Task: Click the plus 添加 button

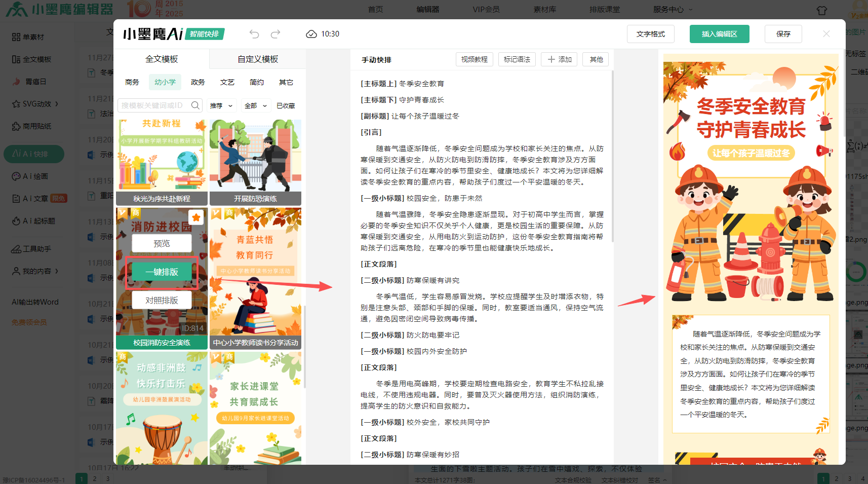Action: (x=559, y=60)
